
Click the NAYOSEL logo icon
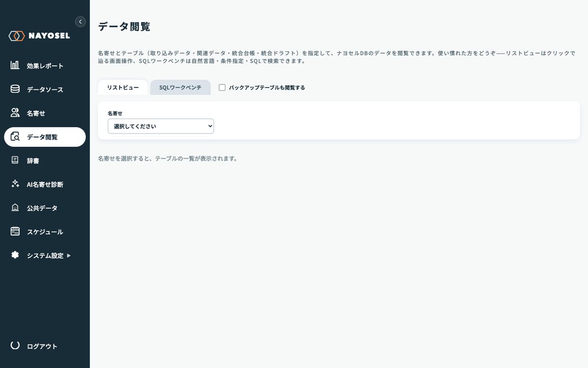coord(16,36)
